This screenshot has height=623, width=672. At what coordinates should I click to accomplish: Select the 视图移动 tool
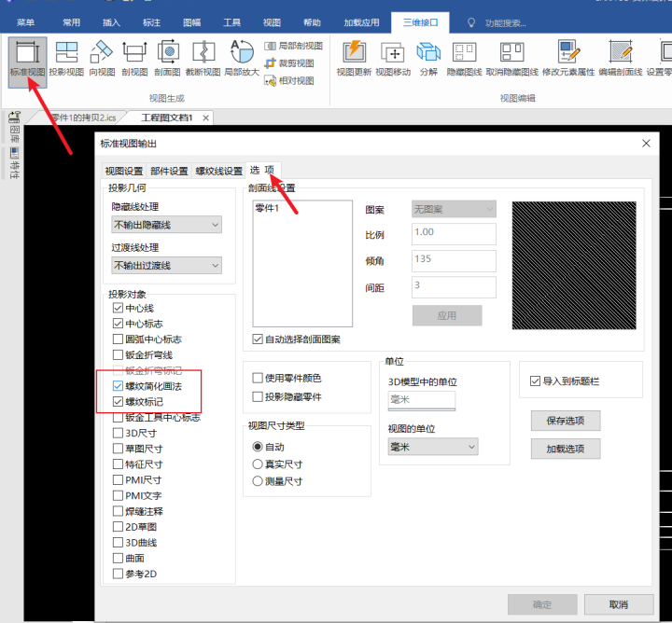click(393, 59)
